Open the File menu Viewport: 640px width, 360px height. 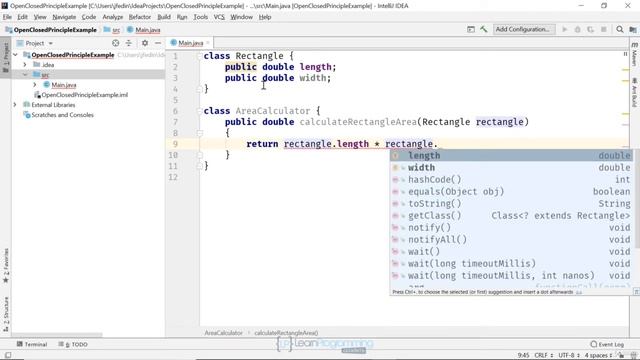point(7,17)
